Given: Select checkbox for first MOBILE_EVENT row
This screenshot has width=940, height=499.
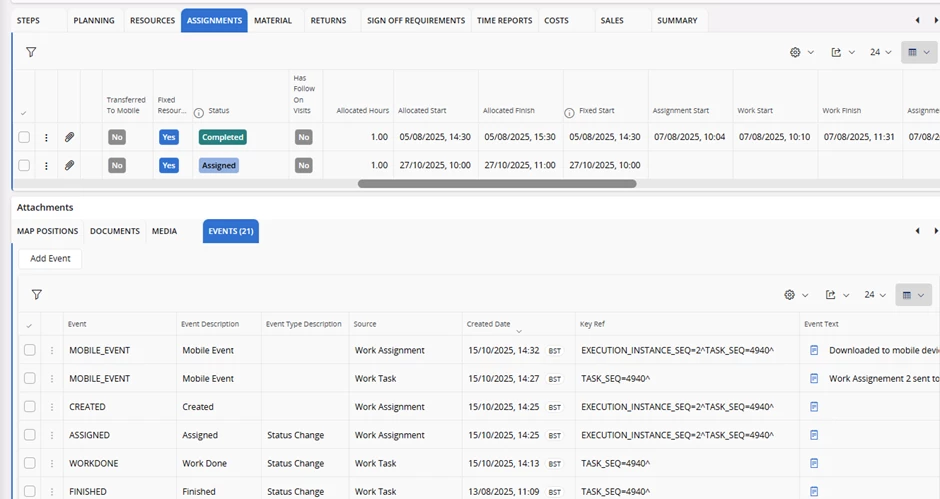Looking at the screenshot, I should pyautogui.click(x=30, y=350).
